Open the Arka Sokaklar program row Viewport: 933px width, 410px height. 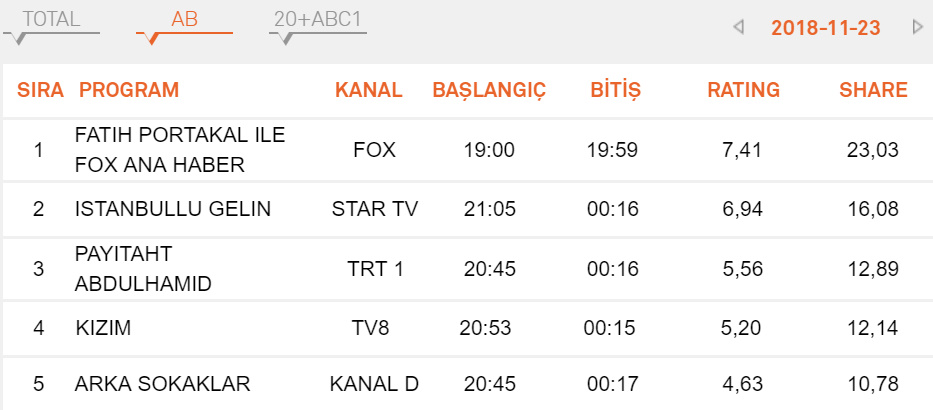coord(162,384)
